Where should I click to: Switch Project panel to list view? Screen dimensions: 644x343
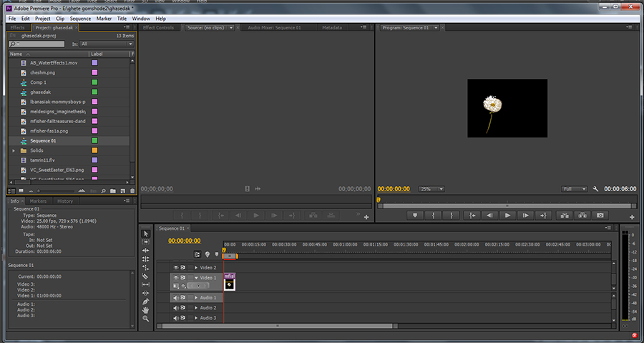[x=12, y=191]
